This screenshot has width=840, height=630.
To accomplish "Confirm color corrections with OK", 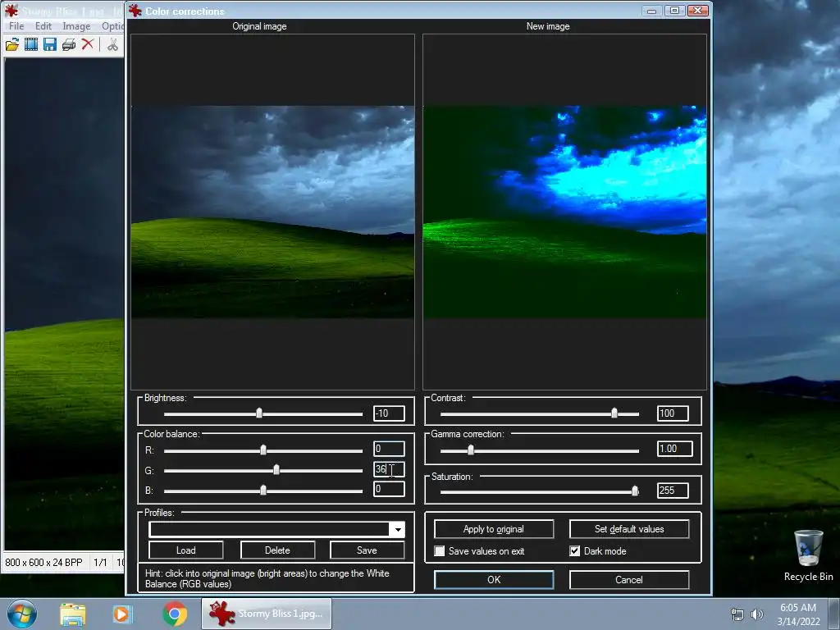I will [x=493, y=580].
